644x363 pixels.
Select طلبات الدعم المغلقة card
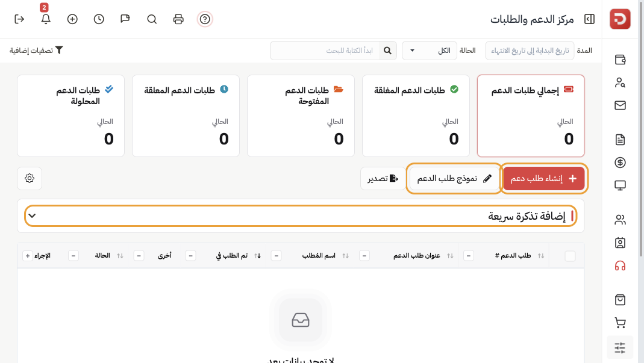tap(416, 116)
